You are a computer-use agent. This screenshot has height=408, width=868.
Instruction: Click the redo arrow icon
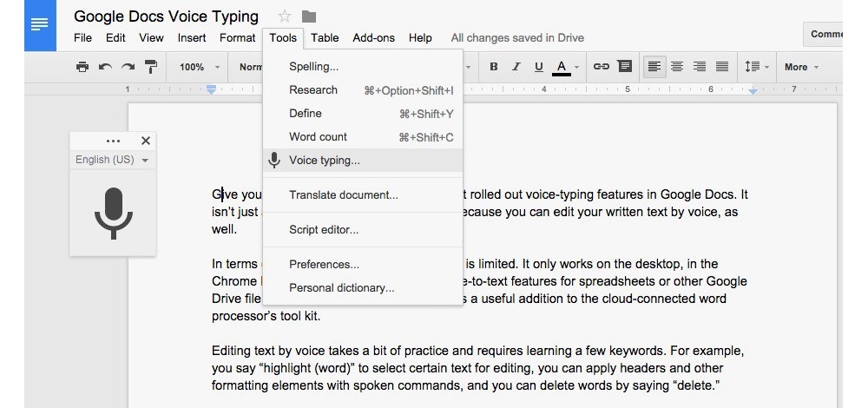pyautogui.click(x=128, y=67)
